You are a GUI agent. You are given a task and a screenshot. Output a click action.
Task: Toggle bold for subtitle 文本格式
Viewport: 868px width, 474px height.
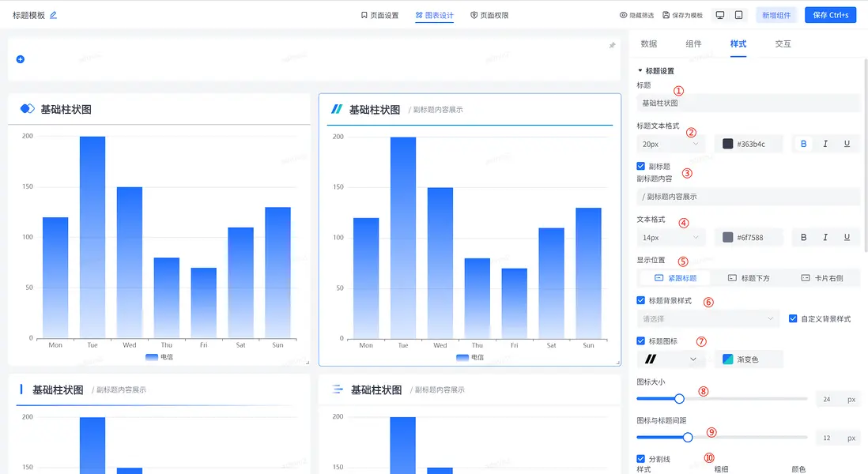pos(803,237)
